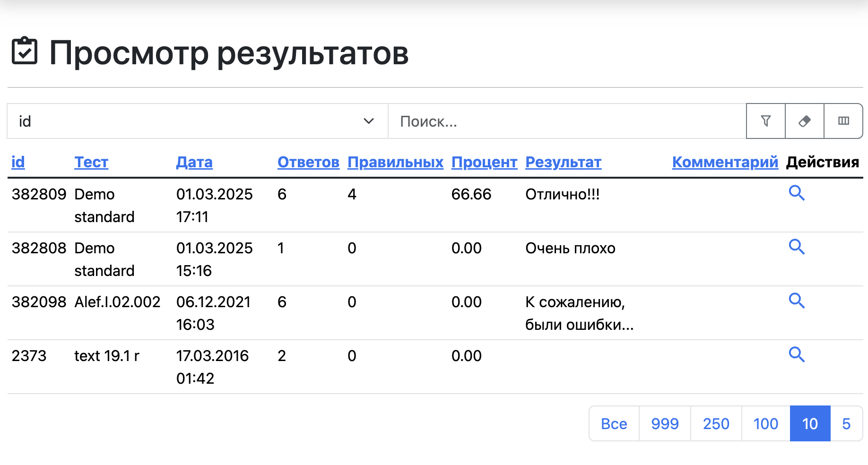Sort by Тест column header

[91, 162]
